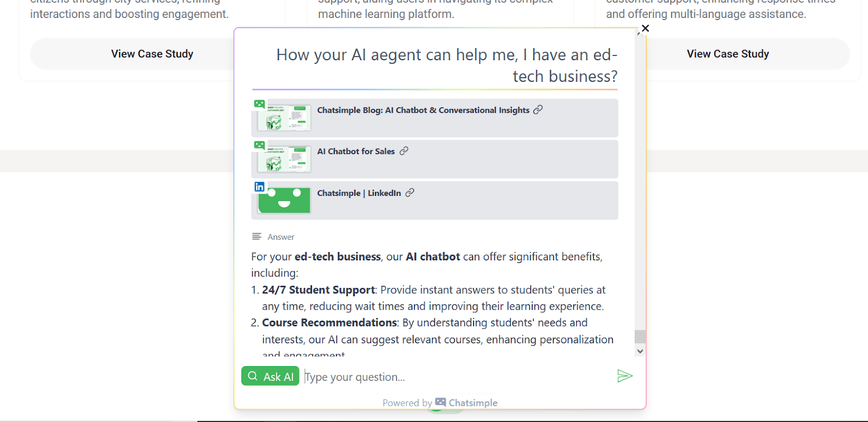Open the green Chatsimple LinkedIn thumbnail
This screenshot has width=868, height=422.
[x=285, y=201]
